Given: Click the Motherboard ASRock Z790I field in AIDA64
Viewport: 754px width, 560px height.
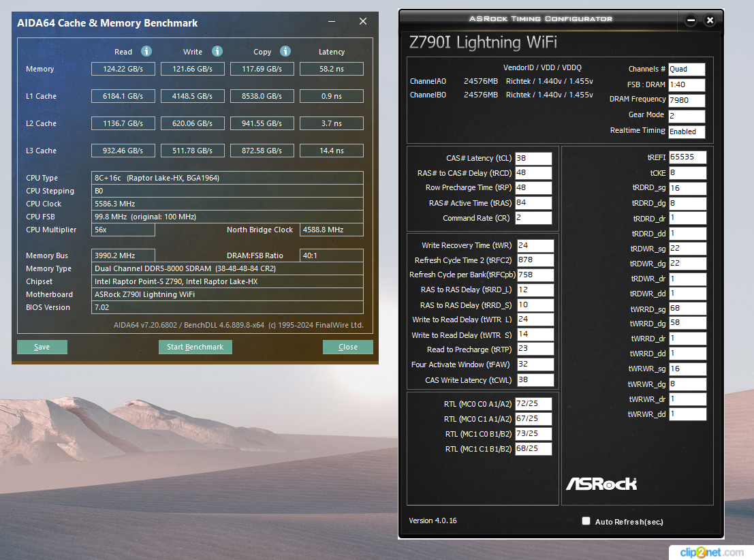Looking at the screenshot, I should [227, 294].
